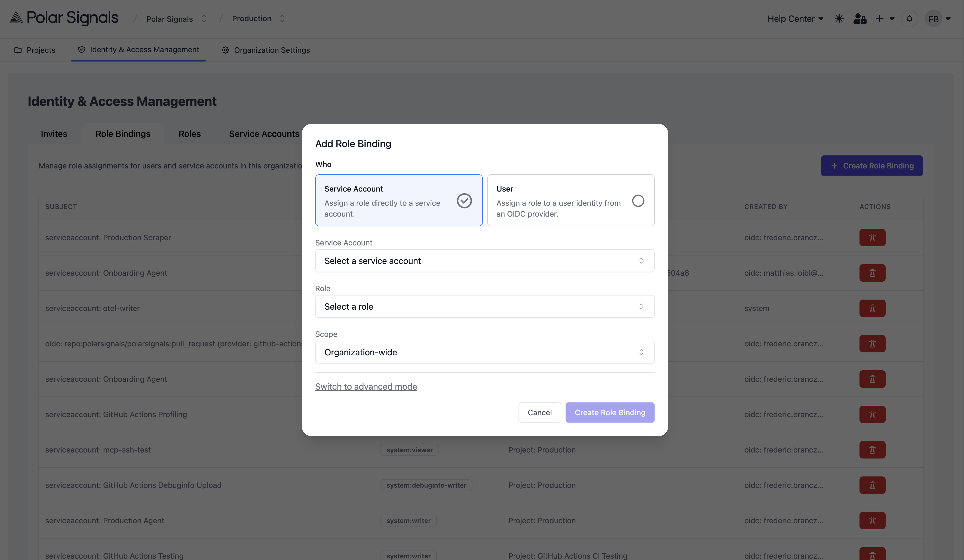The height and width of the screenshot is (560, 964).
Task: Toggle the light/dark theme sun icon
Action: [839, 18]
